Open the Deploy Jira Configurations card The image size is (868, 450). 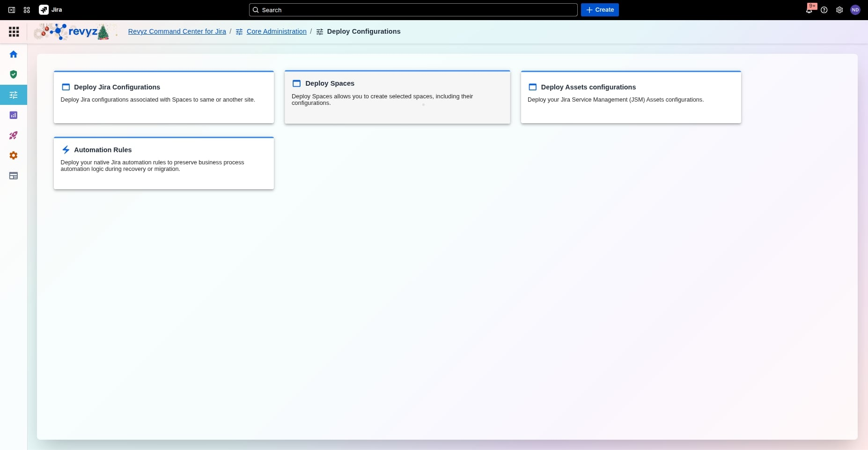[x=163, y=97]
